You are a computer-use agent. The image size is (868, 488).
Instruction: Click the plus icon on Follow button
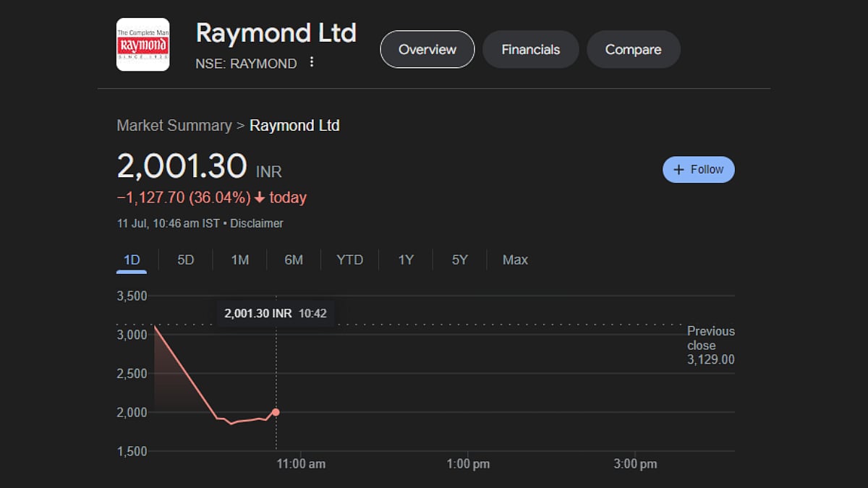678,169
